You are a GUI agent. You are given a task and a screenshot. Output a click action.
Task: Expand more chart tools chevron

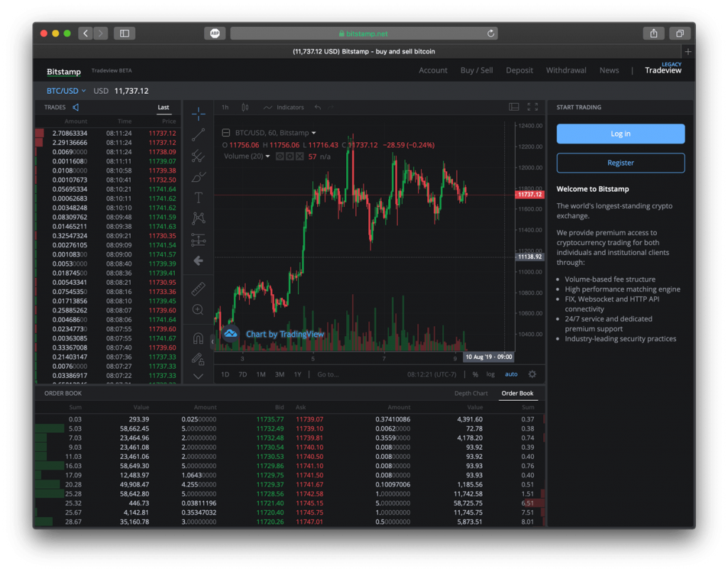pos(198,376)
